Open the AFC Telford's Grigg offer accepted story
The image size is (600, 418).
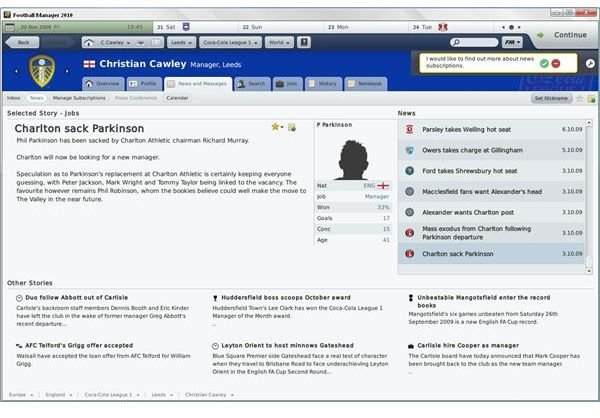(79, 345)
